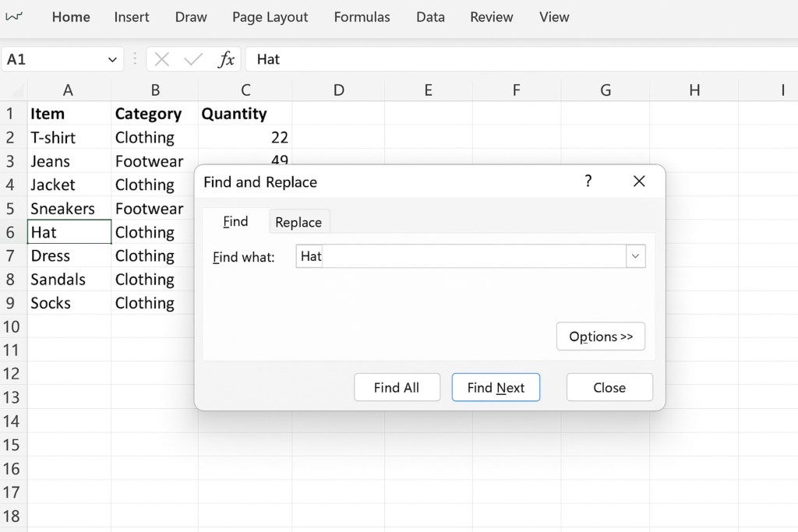
Task: Open the Page Layout ribbon tab
Action: tap(270, 17)
